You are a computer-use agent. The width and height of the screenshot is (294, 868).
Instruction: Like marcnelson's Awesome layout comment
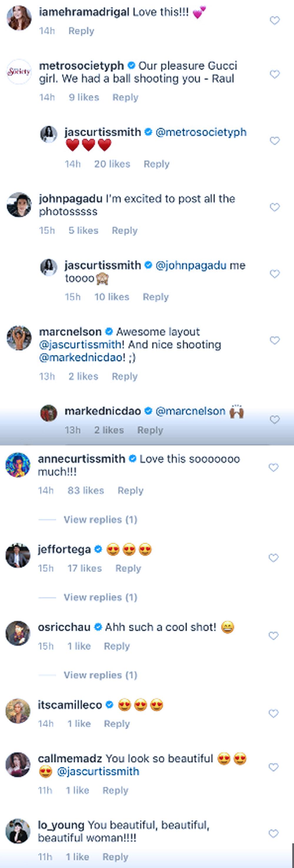point(275,340)
